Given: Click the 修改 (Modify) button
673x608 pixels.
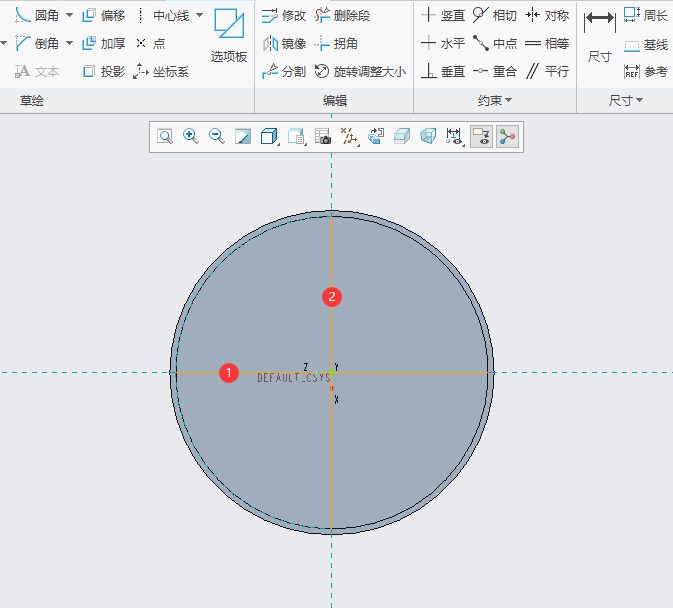Looking at the screenshot, I should [x=284, y=16].
